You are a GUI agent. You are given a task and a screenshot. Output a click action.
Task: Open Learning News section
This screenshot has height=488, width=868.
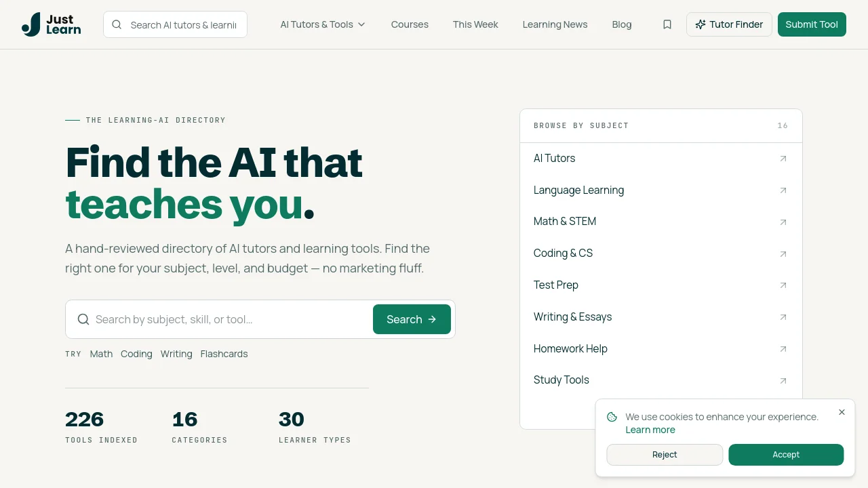[555, 24]
